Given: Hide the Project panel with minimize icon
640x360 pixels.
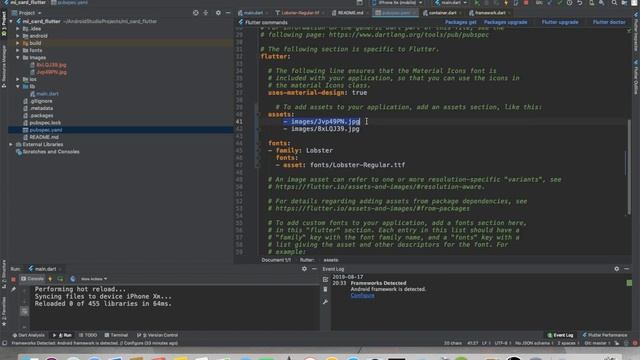Looking at the screenshot, I should [228, 13].
